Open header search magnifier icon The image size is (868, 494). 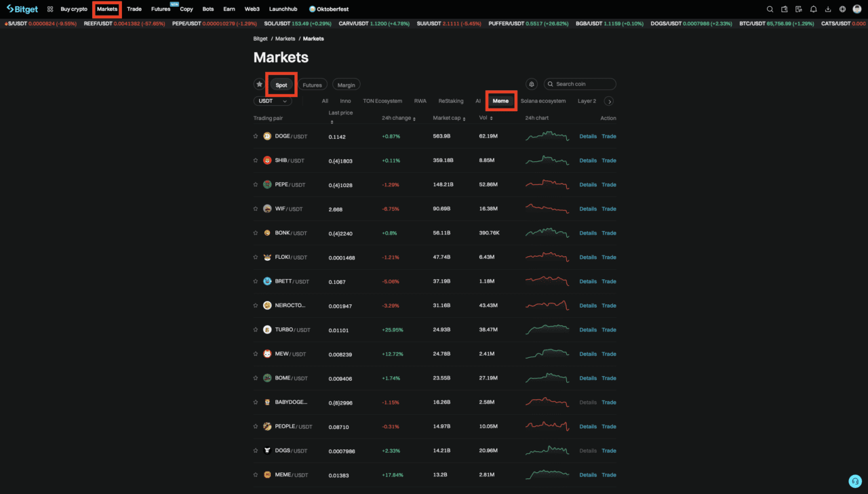point(770,9)
